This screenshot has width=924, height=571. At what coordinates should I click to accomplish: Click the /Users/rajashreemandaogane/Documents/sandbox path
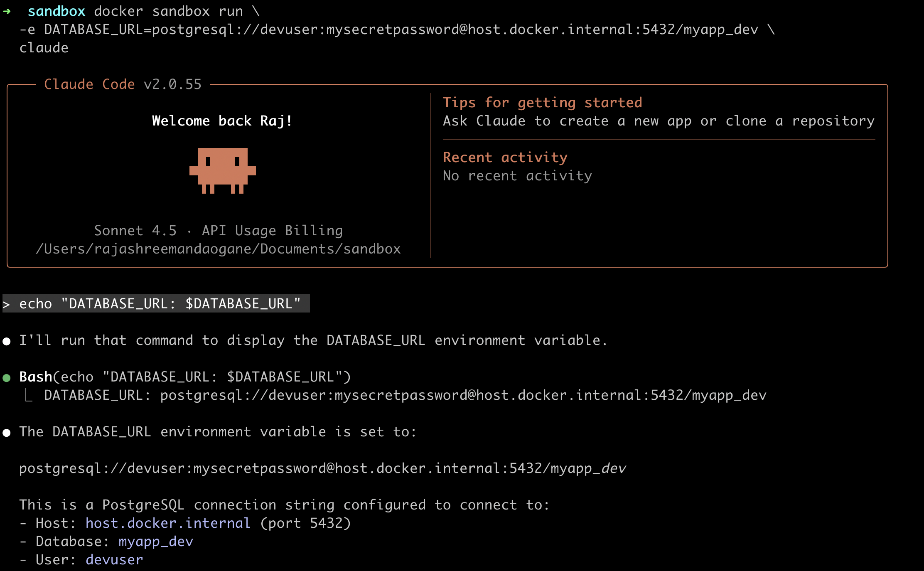[218, 249]
